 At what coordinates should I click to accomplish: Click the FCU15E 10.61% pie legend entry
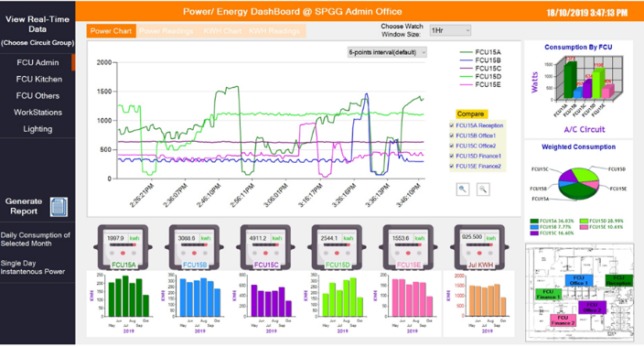tap(602, 227)
